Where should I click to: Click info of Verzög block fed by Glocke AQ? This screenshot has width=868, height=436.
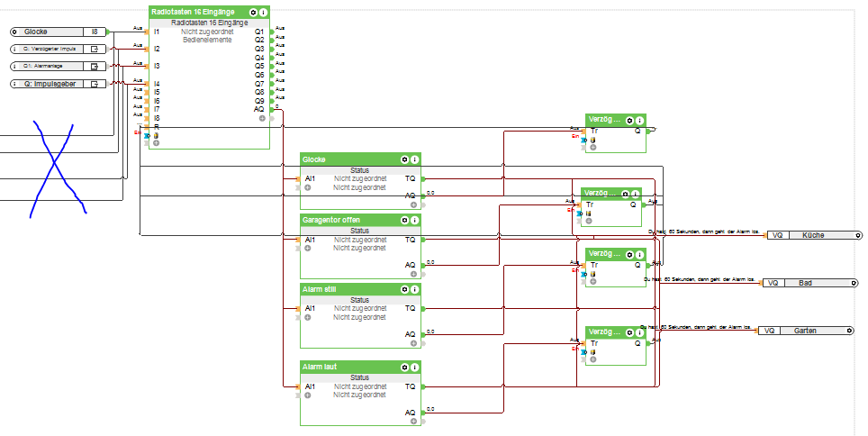click(x=639, y=120)
